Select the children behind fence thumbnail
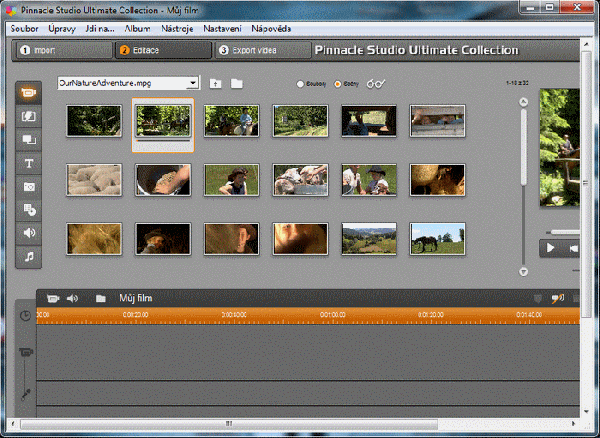Screen dimensions: 600x438 [437, 121]
